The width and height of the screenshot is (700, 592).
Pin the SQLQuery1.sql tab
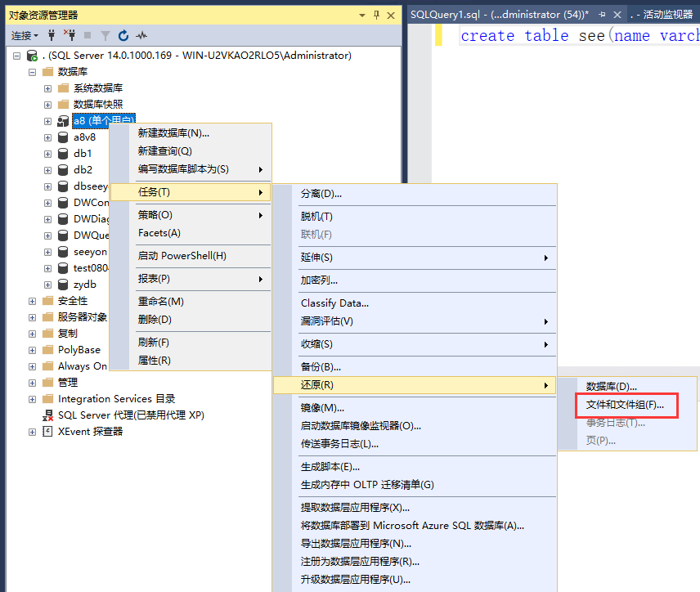tap(601, 15)
